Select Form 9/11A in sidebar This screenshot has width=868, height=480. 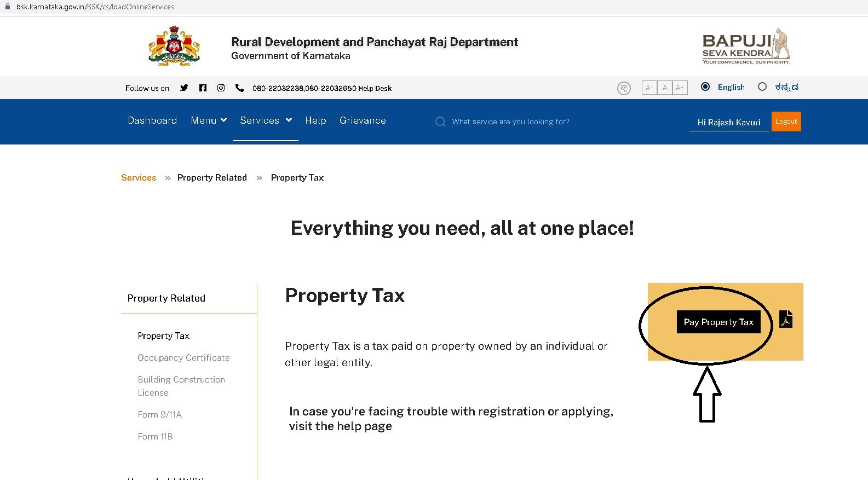[x=159, y=414]
